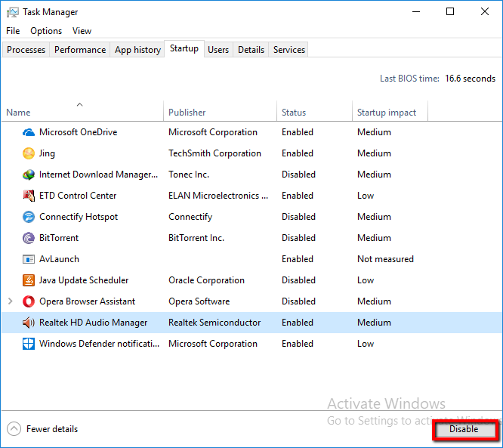
Task: Click the Microsoft OneDrive cloud icon
Action: click(29, 132)
